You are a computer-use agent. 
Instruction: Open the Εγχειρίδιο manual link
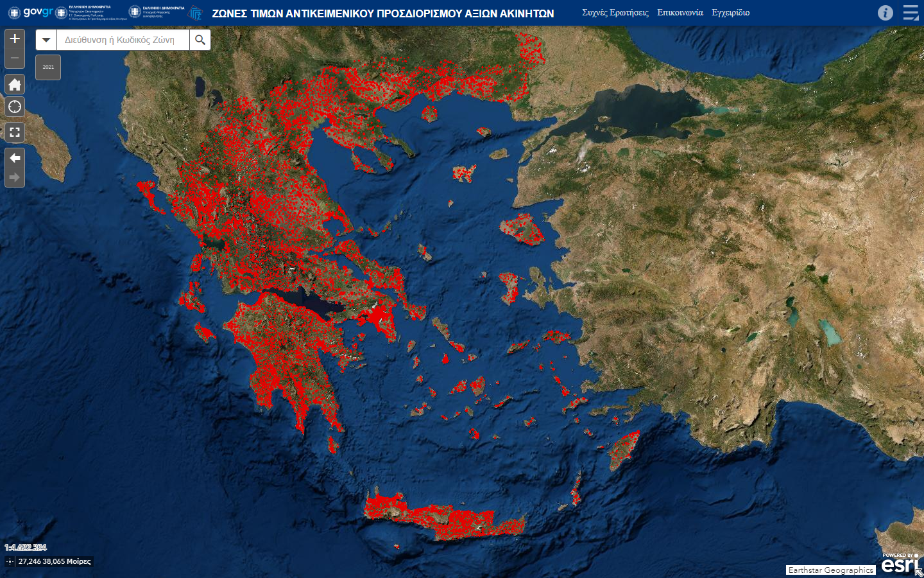(x=730, y=13)
